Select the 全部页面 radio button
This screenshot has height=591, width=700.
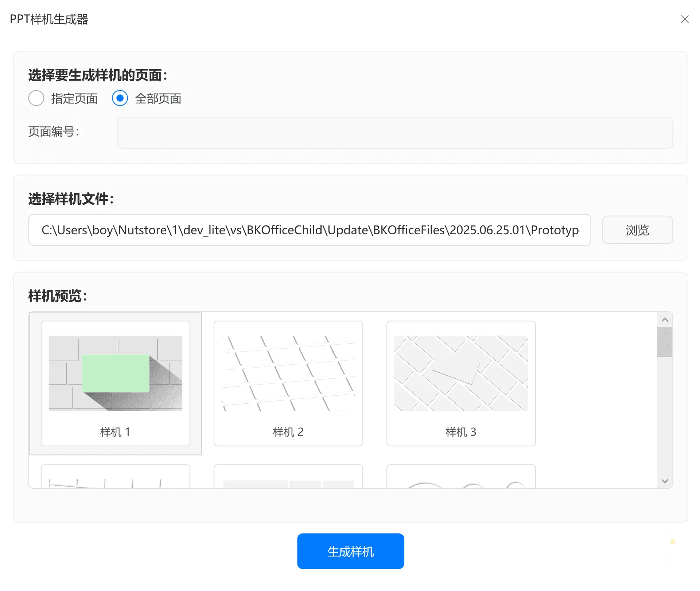tap(120, 98)
